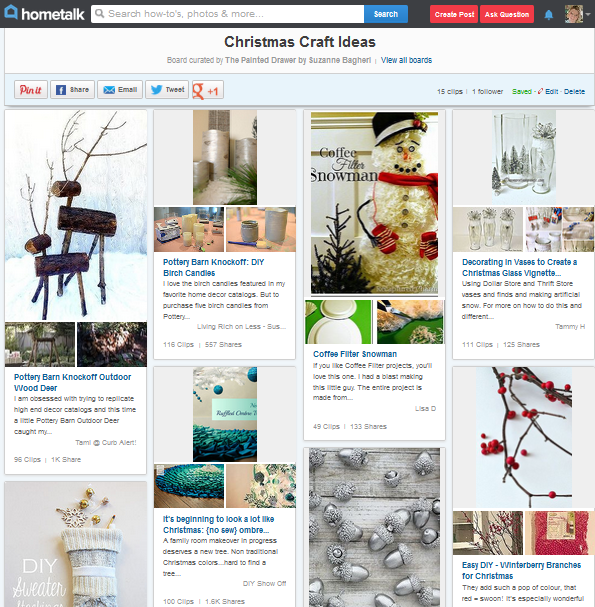Click the Create Post button
The width and height of the screenshot is (595, 607).
coord(454,14)
